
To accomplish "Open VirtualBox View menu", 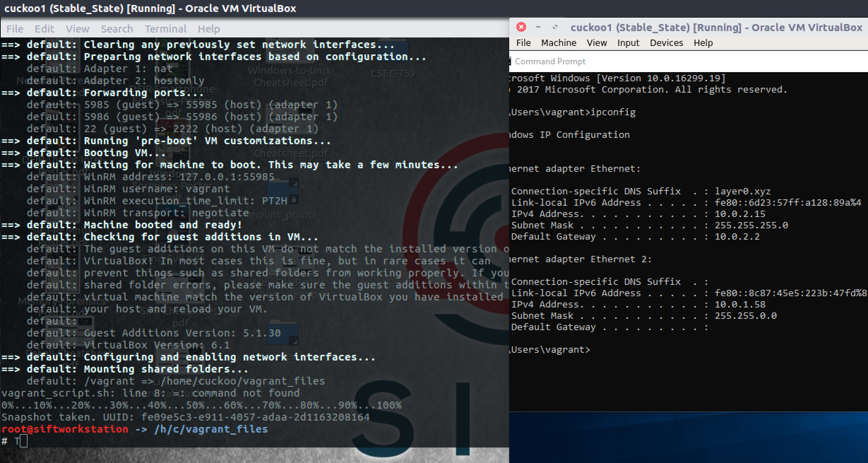I will 597,43.
